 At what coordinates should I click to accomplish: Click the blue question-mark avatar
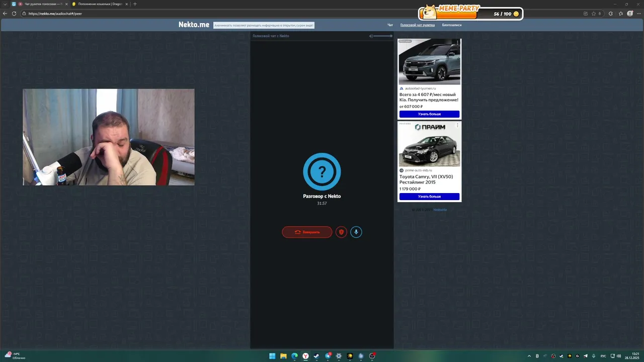click(322, 171)
